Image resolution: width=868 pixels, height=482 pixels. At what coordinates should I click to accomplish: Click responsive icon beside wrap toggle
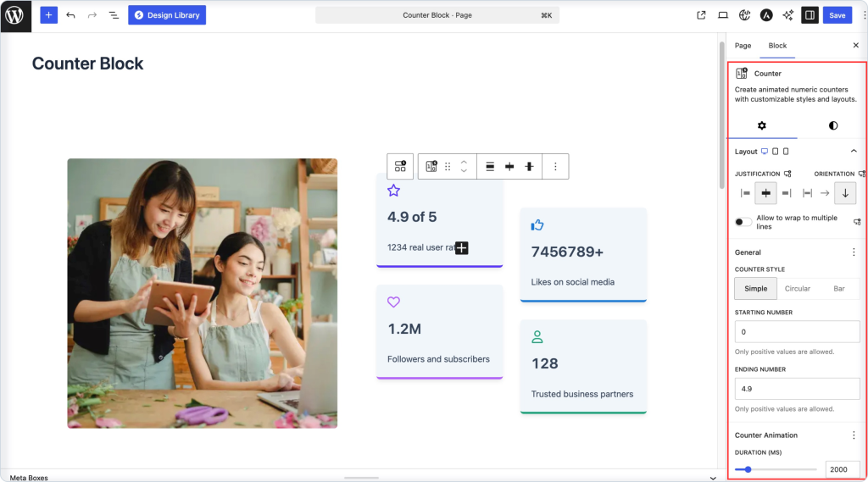[x=857, y=222]
